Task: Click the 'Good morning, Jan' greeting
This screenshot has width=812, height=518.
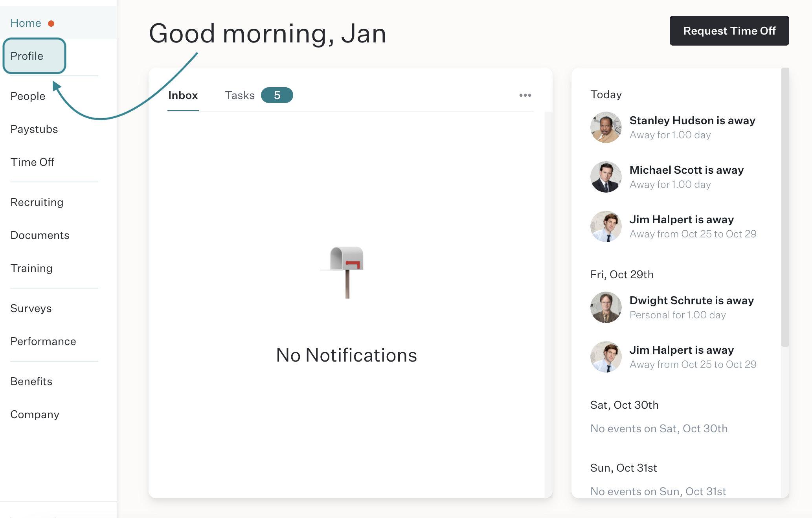Action: (268, 33)
